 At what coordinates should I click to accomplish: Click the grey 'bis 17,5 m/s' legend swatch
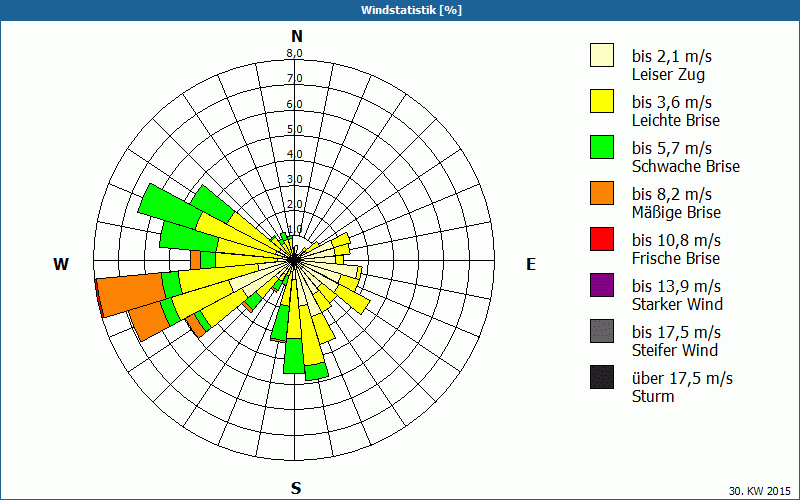pyautogui.click(x=602, y=331)
